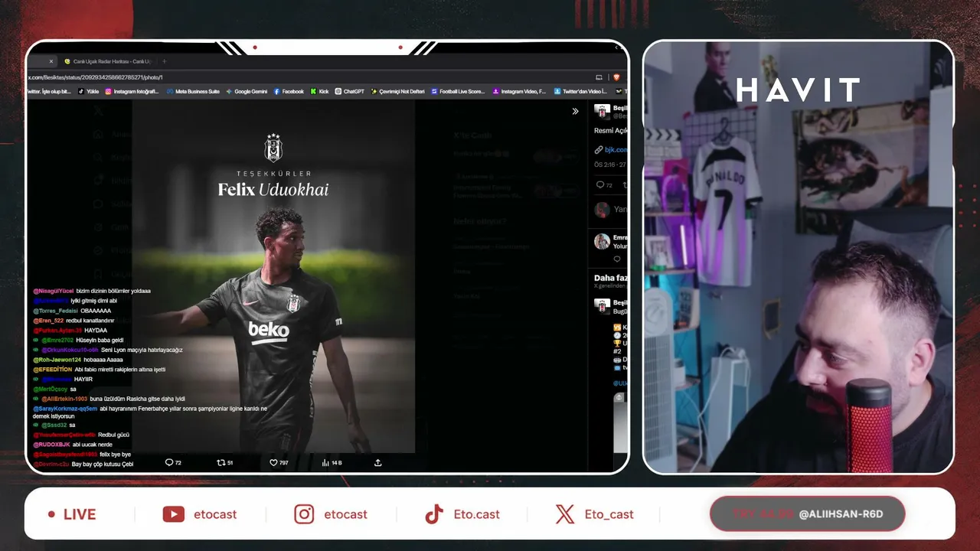This screenshot has height=551, width=980.
Task: Click chat username @AliErtekin-1903
Action: point(64,399)
